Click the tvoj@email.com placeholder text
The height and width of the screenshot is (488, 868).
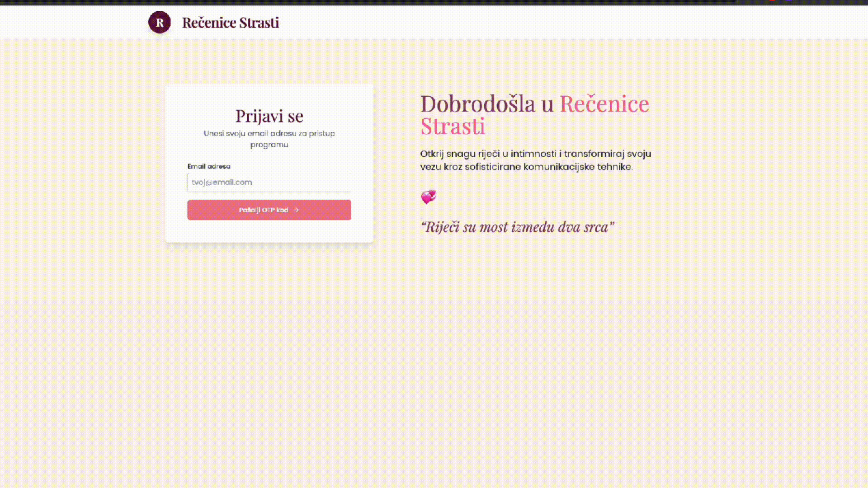[x=222, y=182]
